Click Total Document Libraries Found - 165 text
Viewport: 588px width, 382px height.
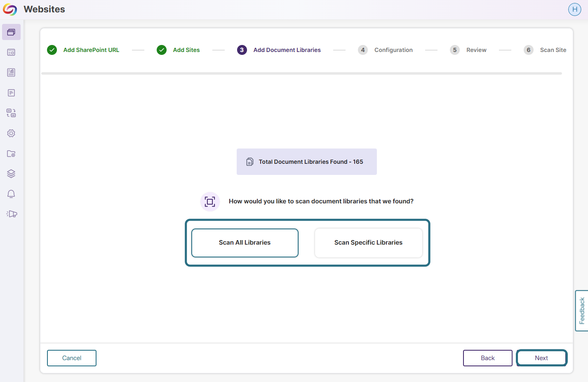pos(311,162)
